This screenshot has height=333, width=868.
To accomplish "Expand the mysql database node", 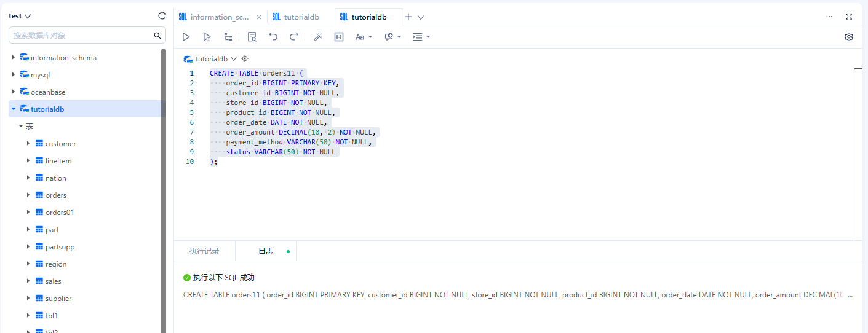I will pos(14,74).
